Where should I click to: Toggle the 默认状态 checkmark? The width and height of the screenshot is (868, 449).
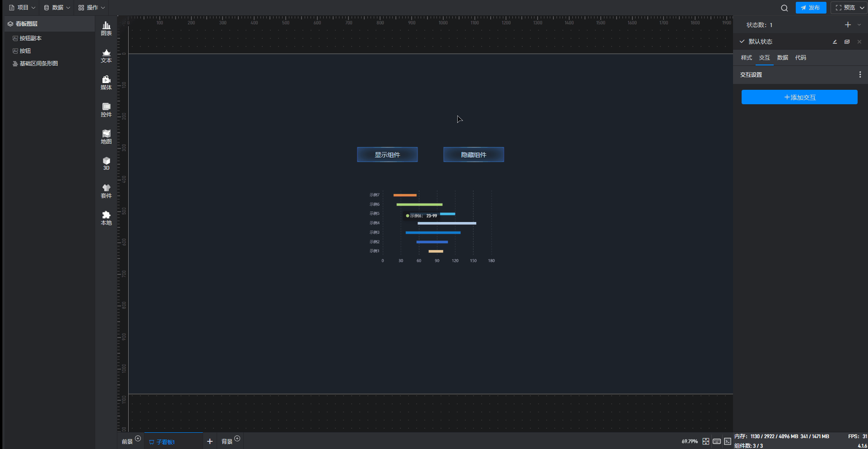[742, 42]
